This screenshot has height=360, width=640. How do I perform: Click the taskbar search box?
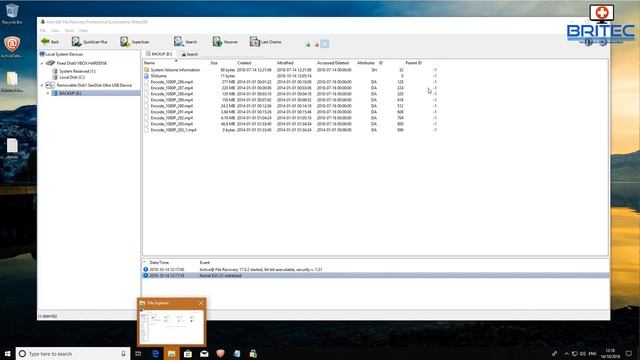click(73, 354)
